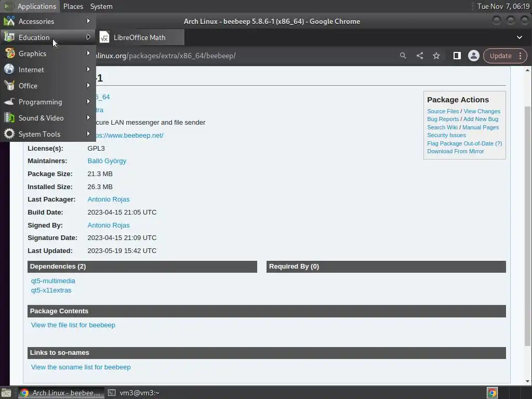
Task: Click the Programming category icon
Action: [9, 101]
